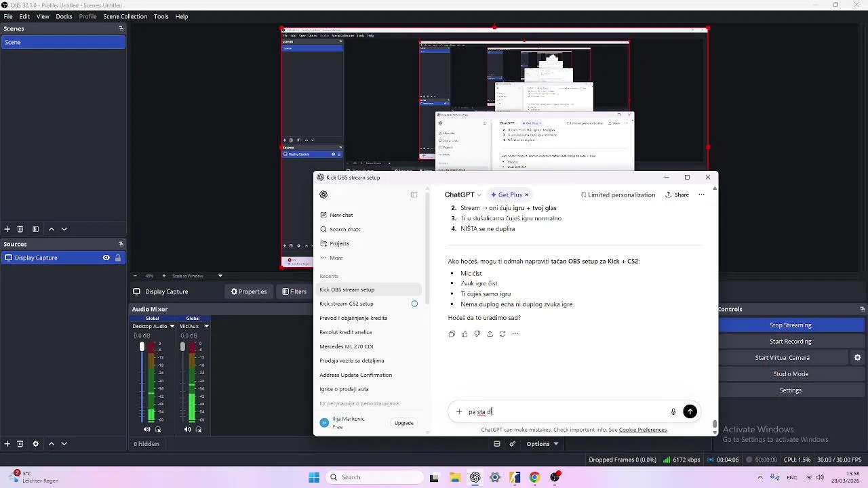Open ChatGPT header three-dot menu
868x488 pixels.
click(701, 195)
